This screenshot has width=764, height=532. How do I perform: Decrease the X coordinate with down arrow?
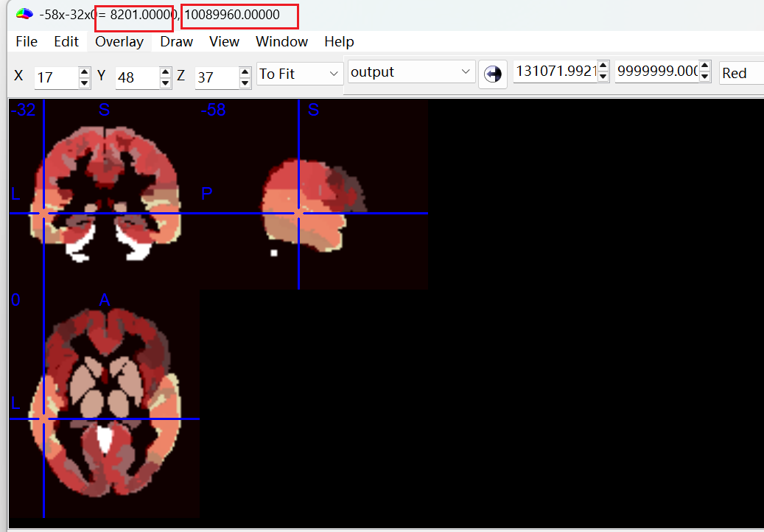click(x=84, y=83)
